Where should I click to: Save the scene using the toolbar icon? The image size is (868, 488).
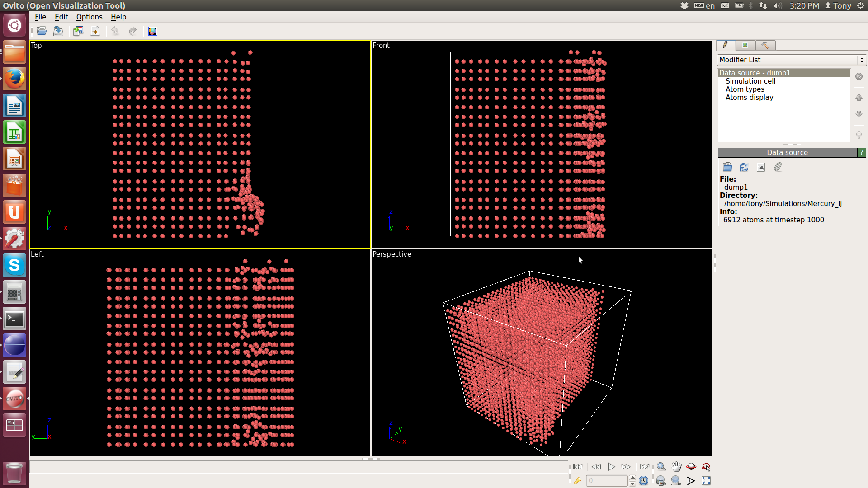click(58, 31)
